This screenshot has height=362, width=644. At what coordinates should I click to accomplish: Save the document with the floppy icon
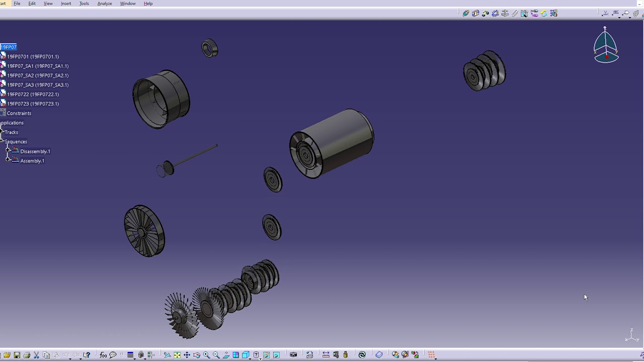pos(17,355)
